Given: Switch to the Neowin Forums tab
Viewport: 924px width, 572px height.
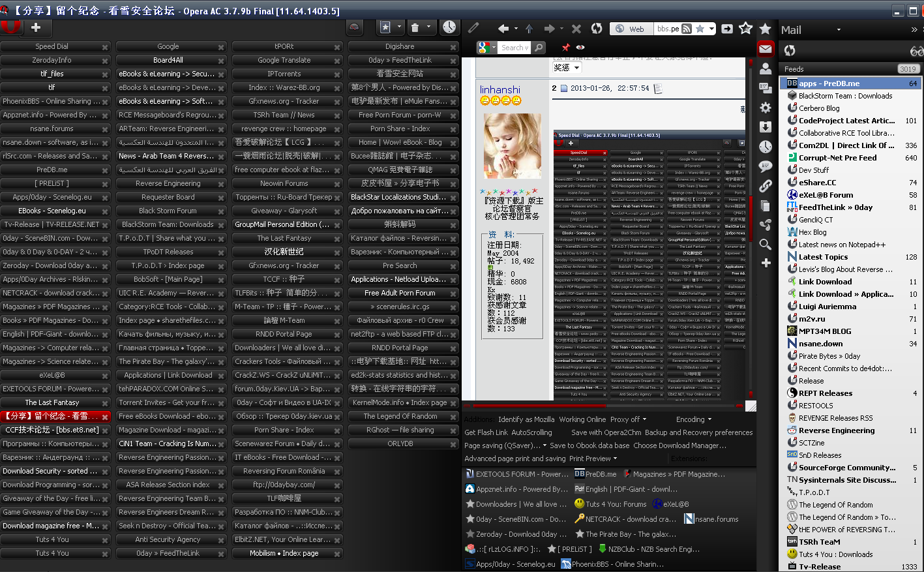Looking at the screenshot, I should coord(288,183).
